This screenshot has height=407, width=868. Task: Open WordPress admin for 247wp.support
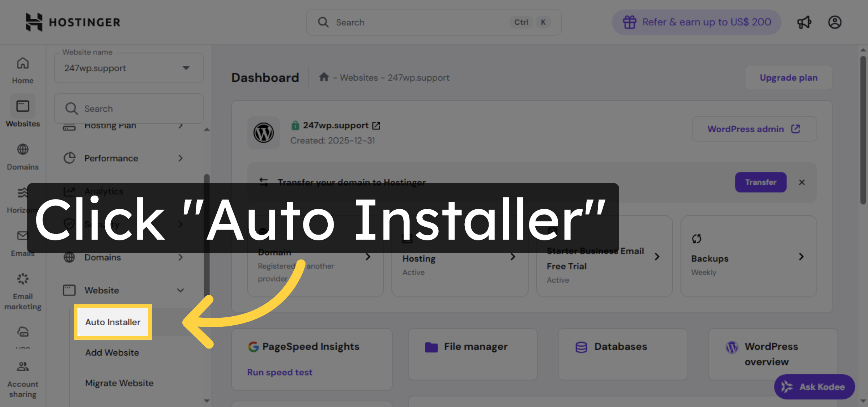pos(754,129)
